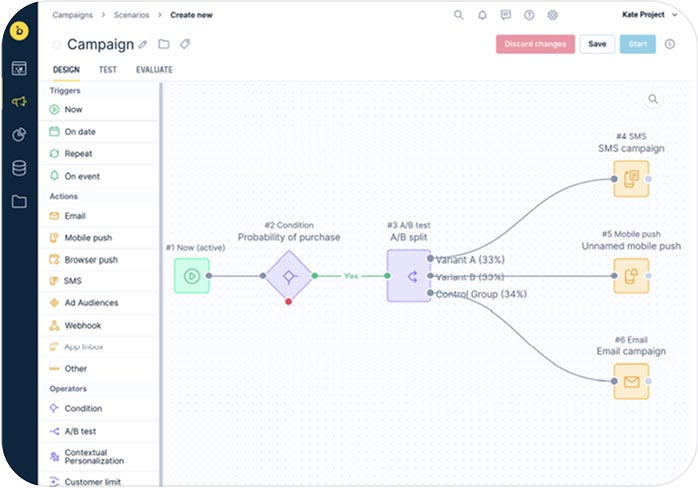Image resolution: width=698 pixels, height=488 pixels.
Task: Select the On date trigger
Action: pos(78,131)
